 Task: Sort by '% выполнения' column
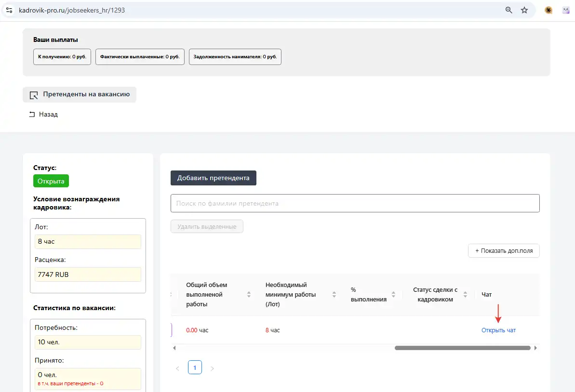tap(393, 295)
